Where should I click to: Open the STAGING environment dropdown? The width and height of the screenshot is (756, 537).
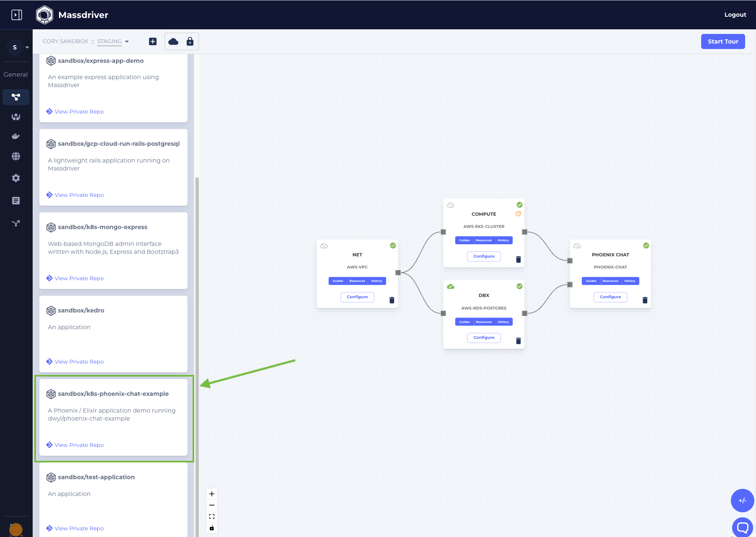click(x=113, y=41)
